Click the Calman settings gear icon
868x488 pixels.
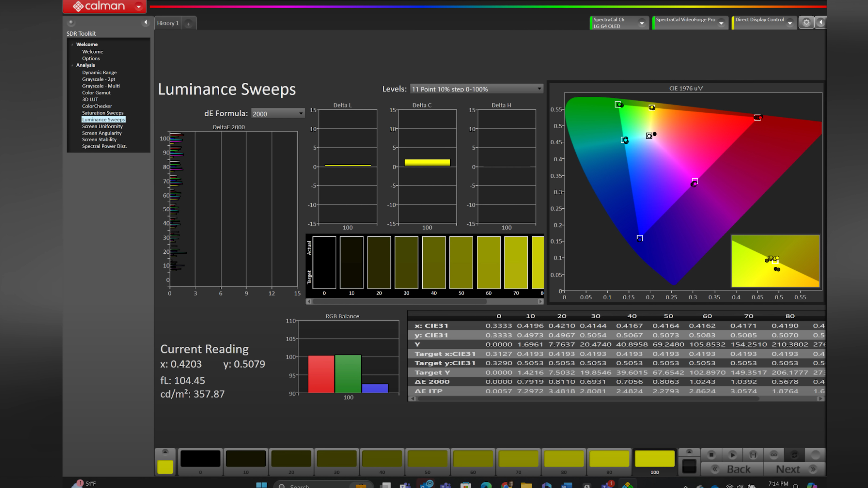(806, 23)
